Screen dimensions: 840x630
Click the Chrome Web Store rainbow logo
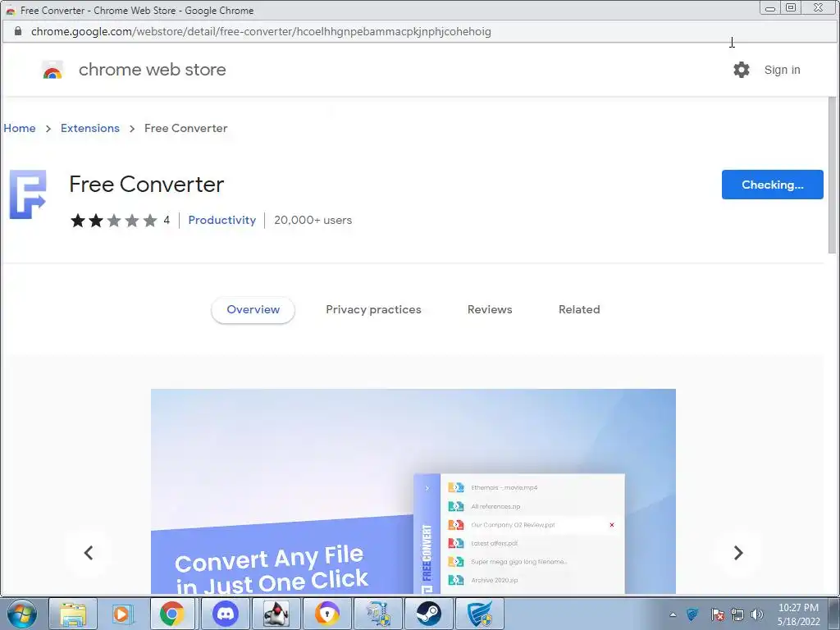[52, 70]
